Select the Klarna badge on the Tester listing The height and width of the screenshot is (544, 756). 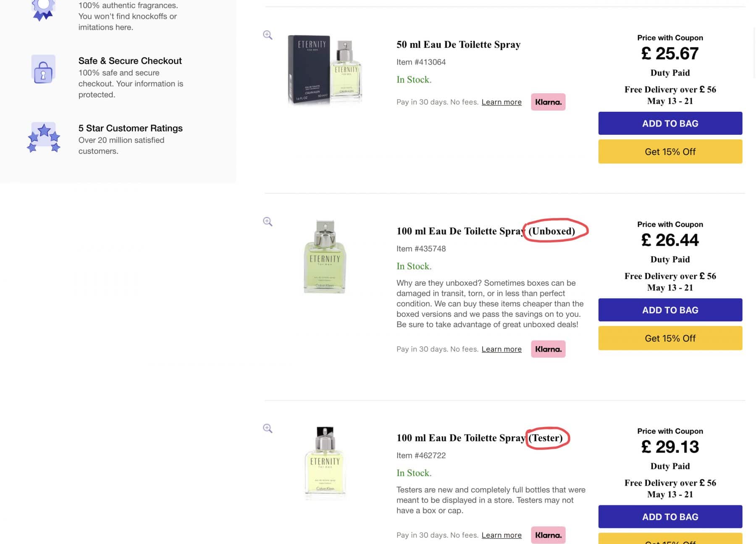(548, 535)
